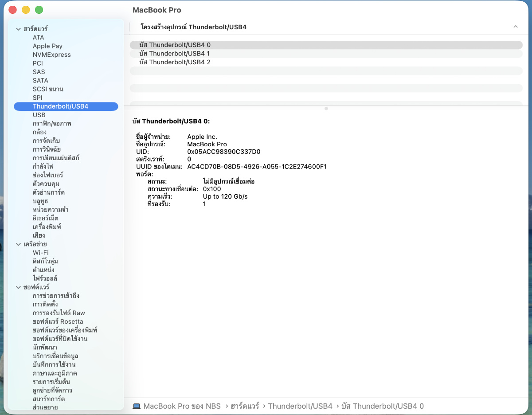The width and height of the screenshot is (532, 415).
Task: Select บัส Thunderbolt/USB4 2 row
Action: 175,62
